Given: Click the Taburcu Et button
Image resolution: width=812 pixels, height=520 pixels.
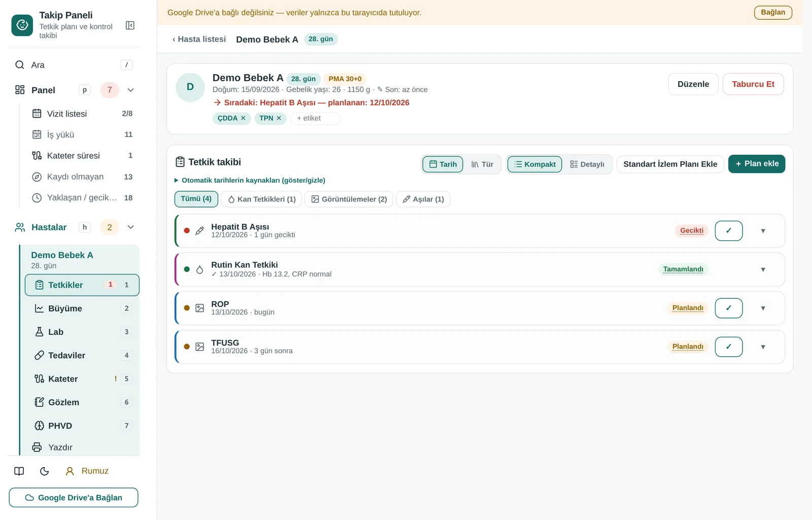Looking at the screenshot, I should pyautogui.click(x=753, y=84).
